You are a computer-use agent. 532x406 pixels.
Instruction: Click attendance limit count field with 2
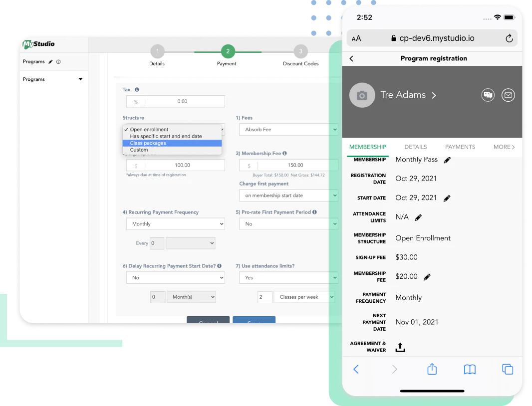click(x=265, y=297)
